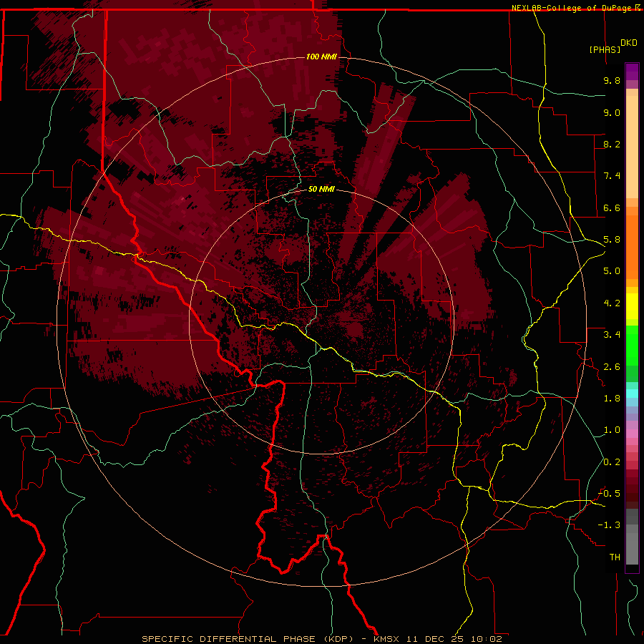Screen dimensions: 644x644
Task: Click the 5.0 color scale value
Action: coord(612,271)
